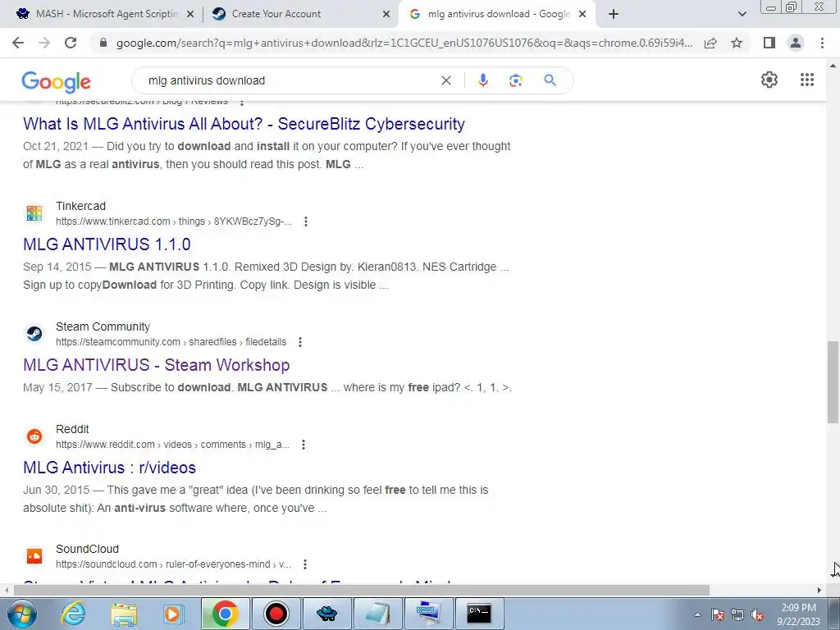
Task: Close the Create Your Account tab
Action: 386,15
